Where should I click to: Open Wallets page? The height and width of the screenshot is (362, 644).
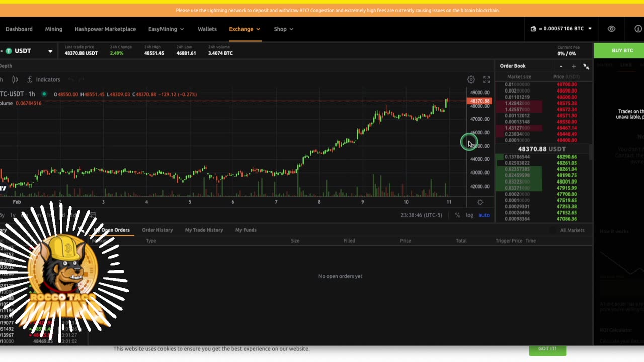pos(207,29)
